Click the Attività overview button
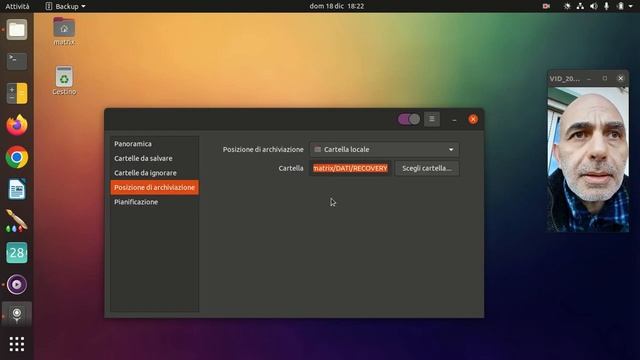Screen dimensions: 640x360 [x=17, y=6]
